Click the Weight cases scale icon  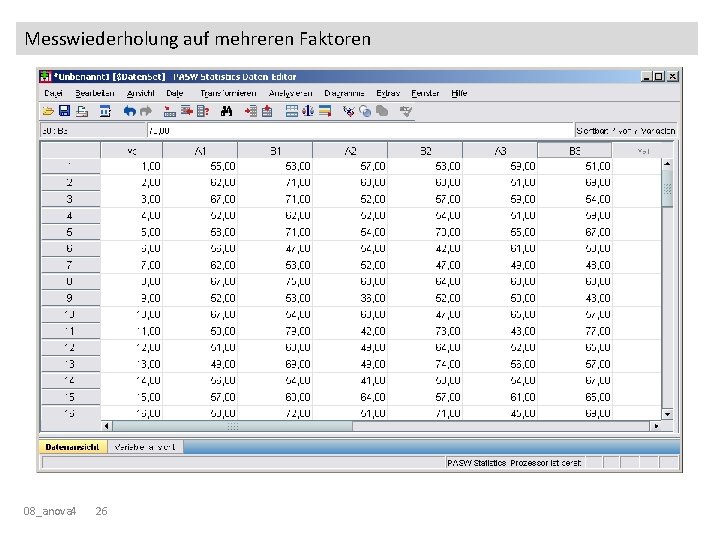click(x=308, y=111)
